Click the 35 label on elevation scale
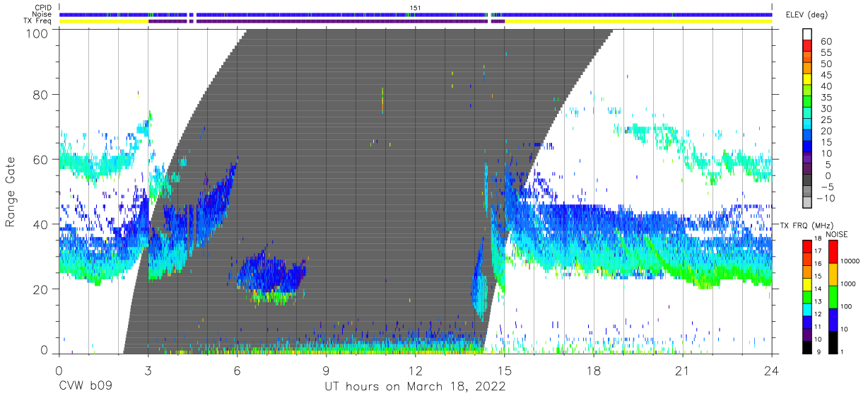 826,98
